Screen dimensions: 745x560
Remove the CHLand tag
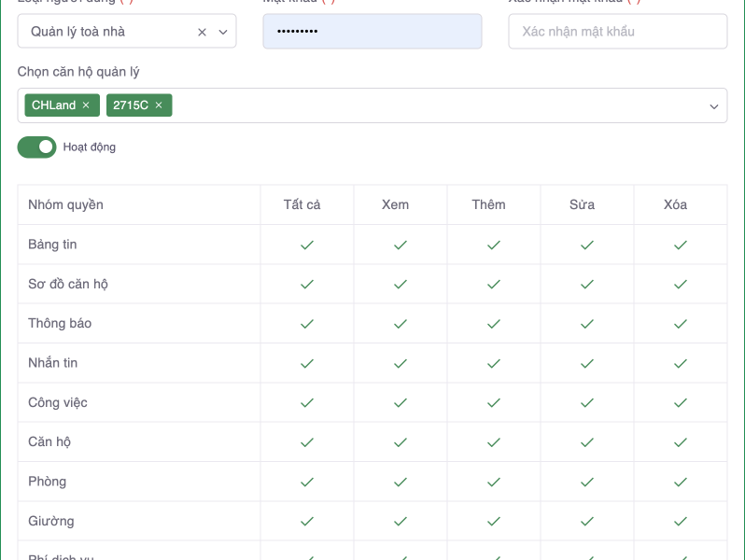click(x=86, y=105)
